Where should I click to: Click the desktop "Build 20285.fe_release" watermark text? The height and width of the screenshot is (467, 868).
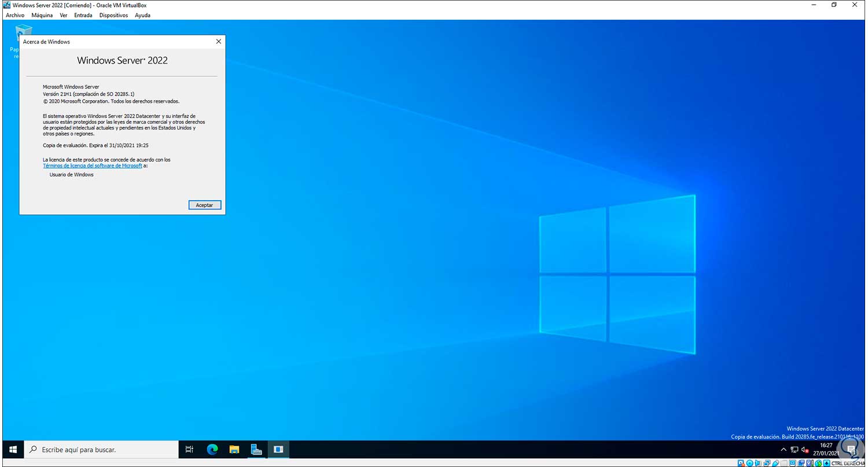tap(797, 437)
